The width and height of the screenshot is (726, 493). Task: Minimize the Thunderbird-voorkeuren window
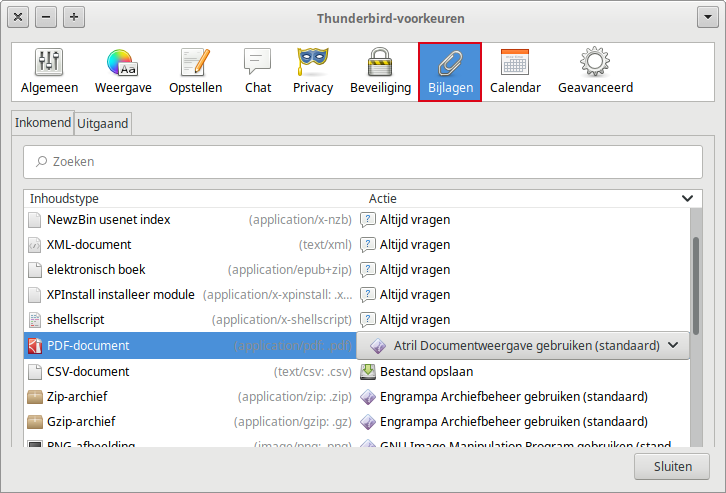46,18
